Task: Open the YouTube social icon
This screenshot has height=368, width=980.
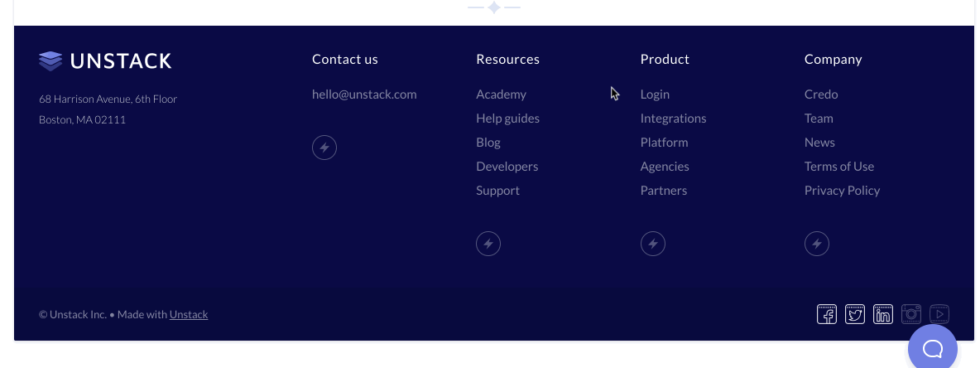Action: [x=939, y=314]
